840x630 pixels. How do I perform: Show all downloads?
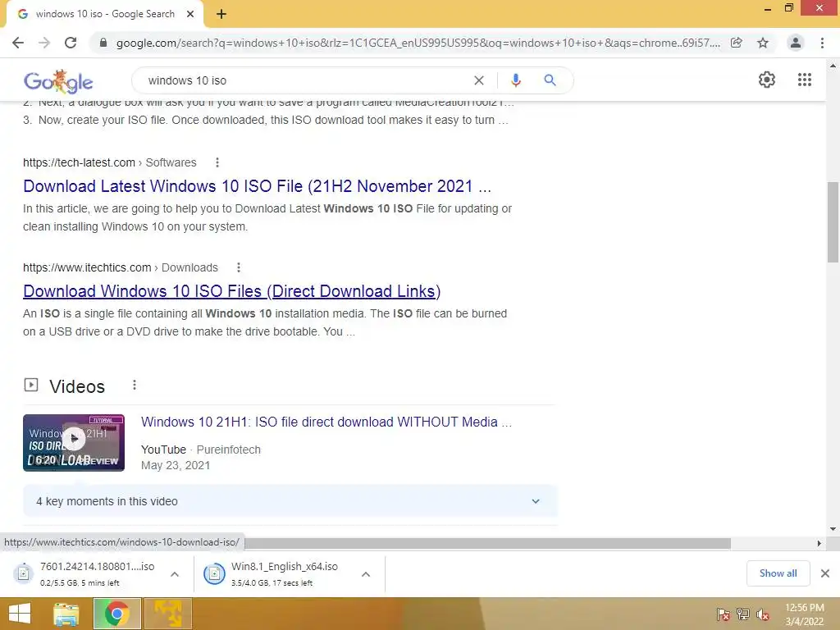coord(778,573)
